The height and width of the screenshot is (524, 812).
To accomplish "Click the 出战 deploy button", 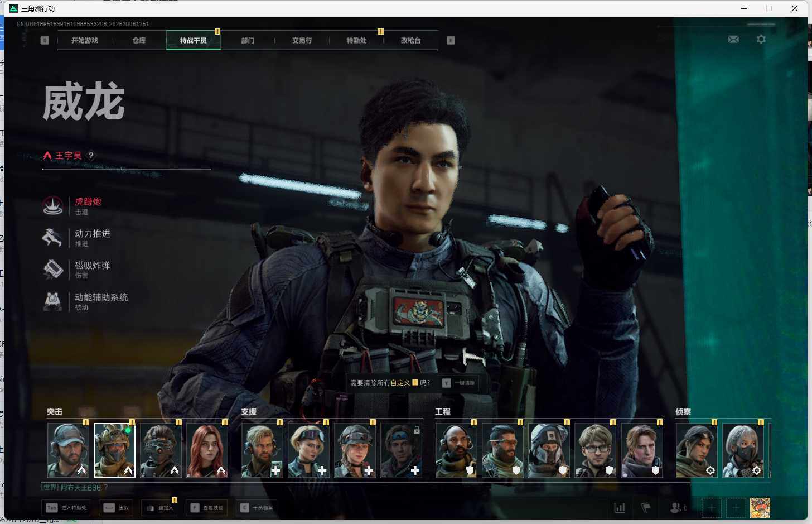I will (116, 508).
